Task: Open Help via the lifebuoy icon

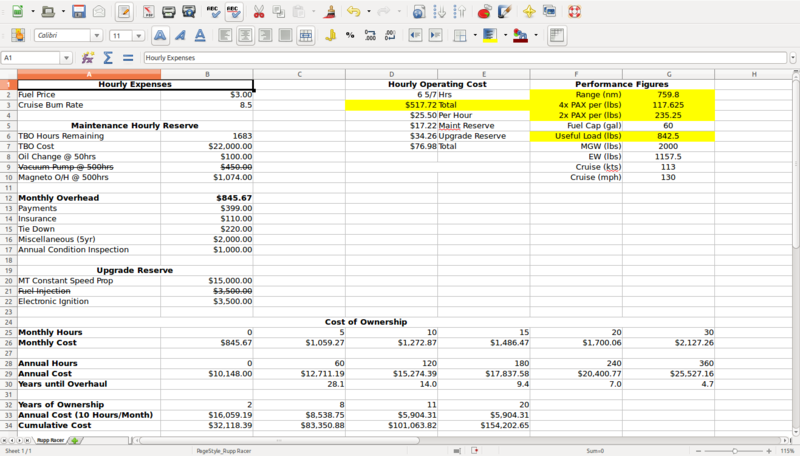Action: [574, 12]
